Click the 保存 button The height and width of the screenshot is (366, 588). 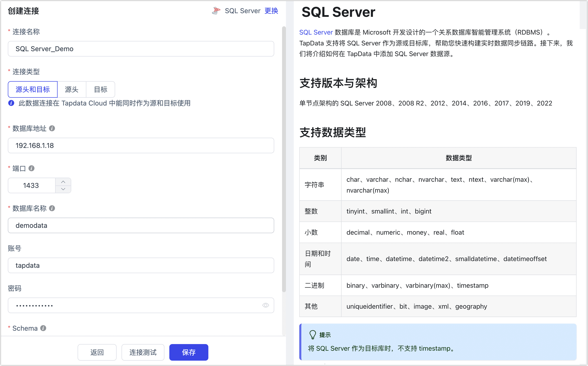point(188,352)
